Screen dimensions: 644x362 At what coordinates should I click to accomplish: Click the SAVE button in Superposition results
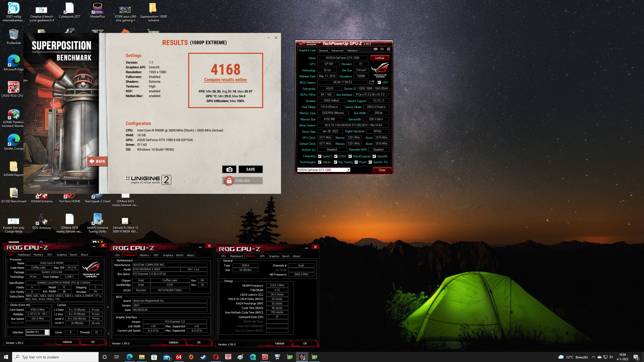(x=251, y=169)
